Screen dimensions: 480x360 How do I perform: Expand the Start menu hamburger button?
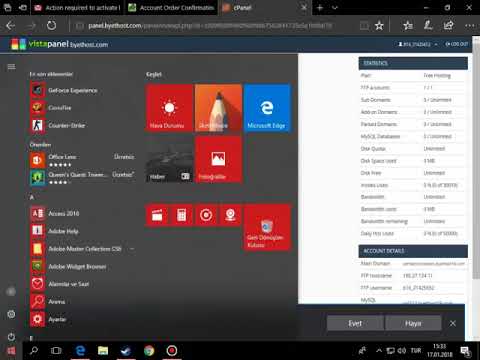point(11,67)
